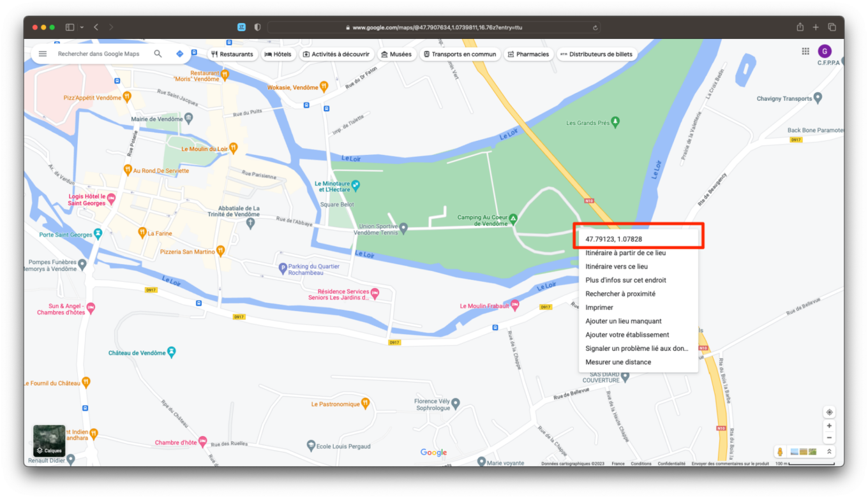The width and height of the screenshot is (868, 498).
Task: Open the Google apps grid
Action: click(805, 51)
